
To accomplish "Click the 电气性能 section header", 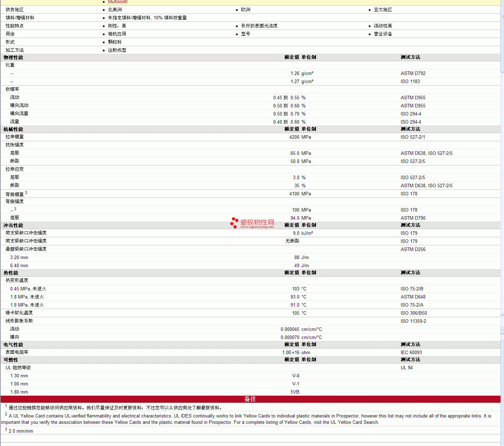I will pyautogui.click(x=13, y=345).
